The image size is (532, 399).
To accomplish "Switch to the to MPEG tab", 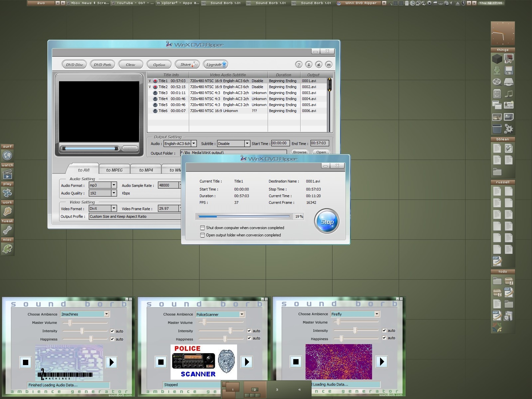I will (x=114, y=170).
